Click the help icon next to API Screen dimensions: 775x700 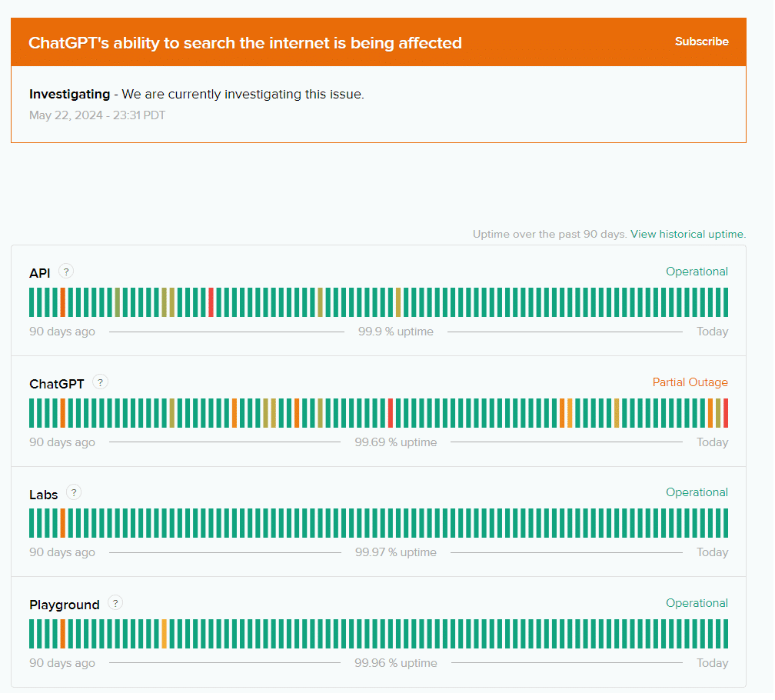tap(66, 272)
